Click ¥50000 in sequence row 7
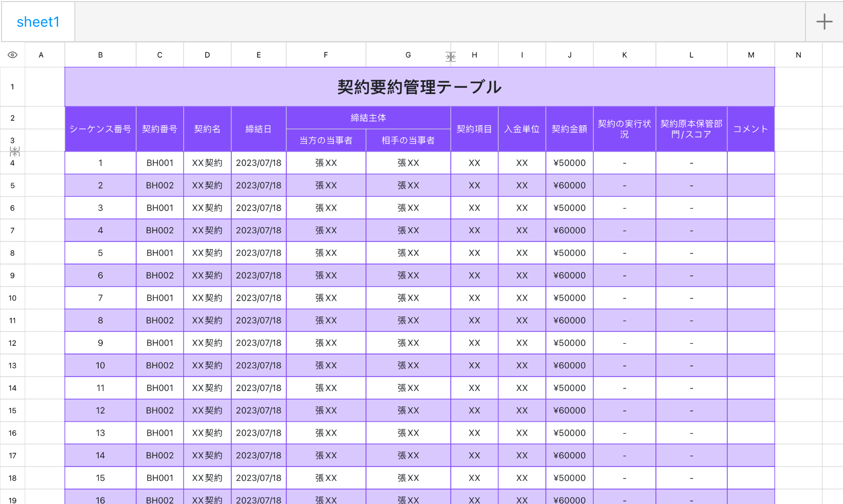The image size is (843, 504). [x=570, y=298]
